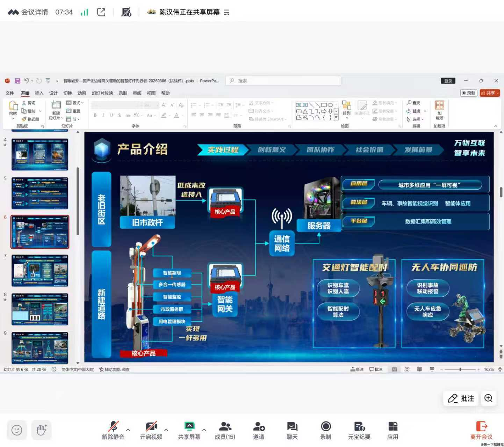This screenshot has height=447, width=504.
Task: Select slide 7 thumbnail in shared view
Action: [40, 271]
